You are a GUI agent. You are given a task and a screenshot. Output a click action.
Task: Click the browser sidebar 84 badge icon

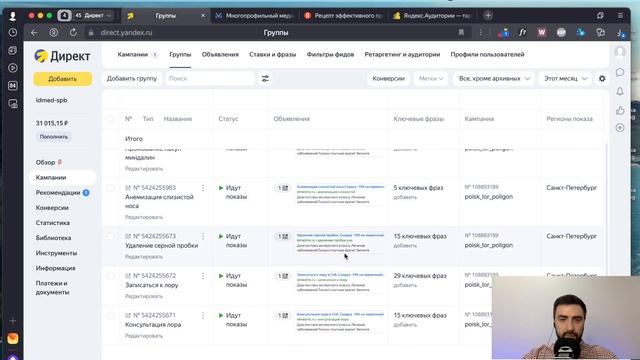(x=13, y=86)
